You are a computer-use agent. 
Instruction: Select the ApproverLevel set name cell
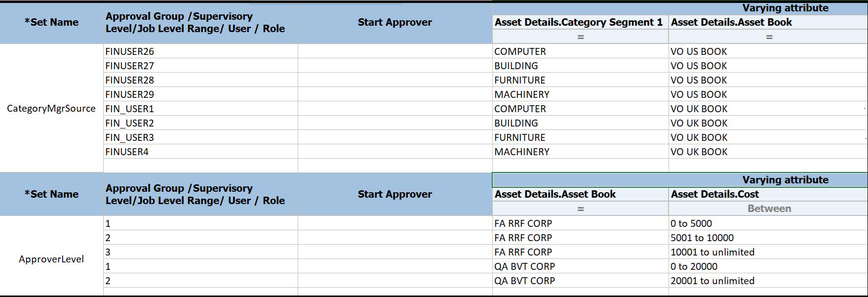[51, 259]
